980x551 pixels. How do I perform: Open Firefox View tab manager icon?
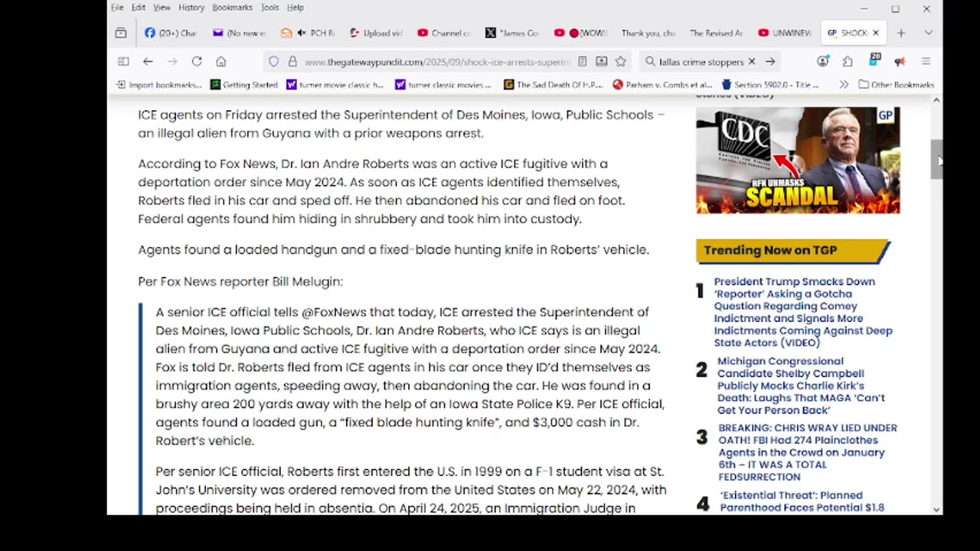click(x=121, y=33)
